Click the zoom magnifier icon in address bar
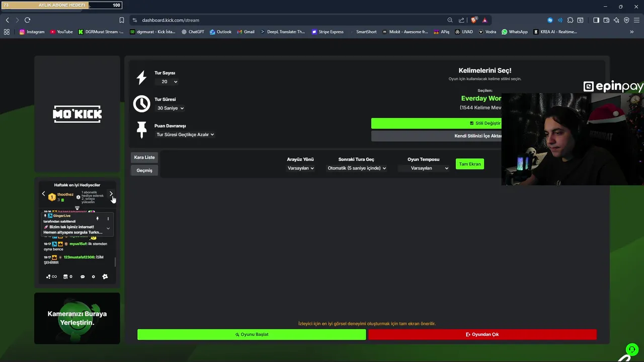Screen dimensions: 644x362 tap(450, 20)
